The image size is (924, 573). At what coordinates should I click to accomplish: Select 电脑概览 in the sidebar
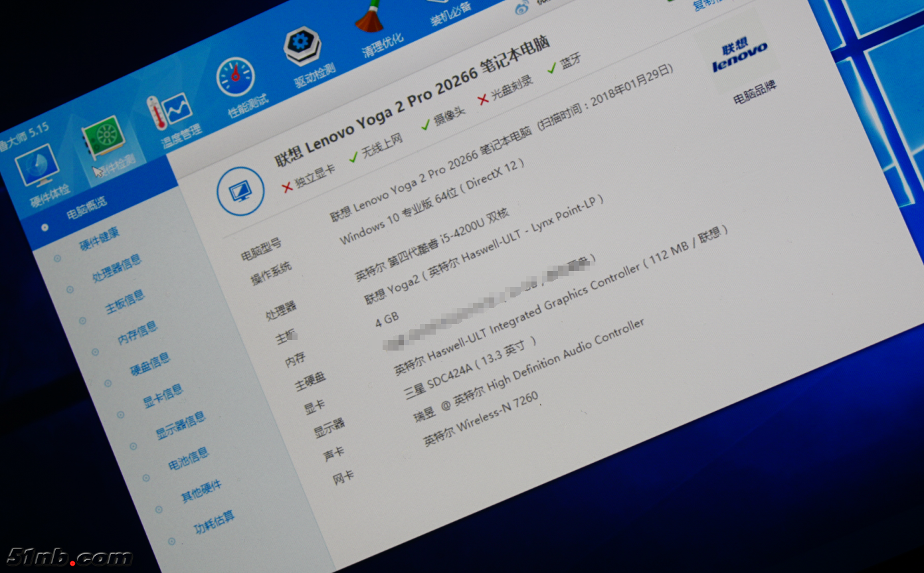[x=86, y=209]
